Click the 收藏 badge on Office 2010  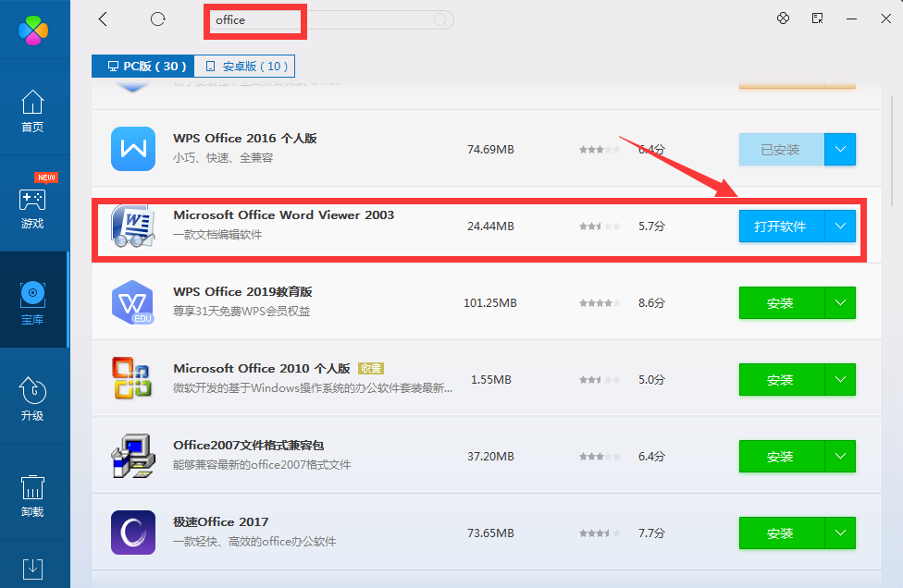click(371, 368)
